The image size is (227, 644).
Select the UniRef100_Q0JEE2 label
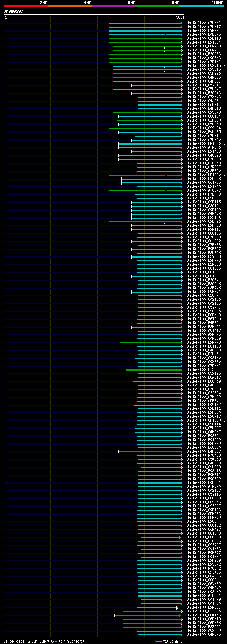(x=204, y=241)
